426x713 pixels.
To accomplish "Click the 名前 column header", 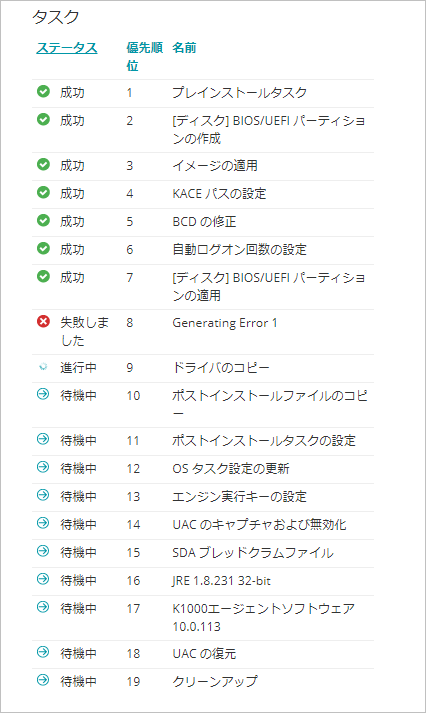I will 184,48.
